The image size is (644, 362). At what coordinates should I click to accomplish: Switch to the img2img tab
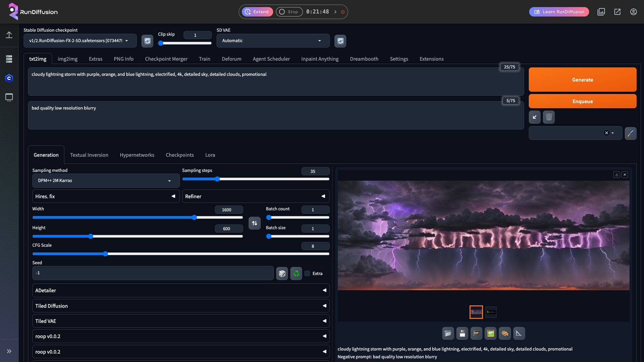tap(68, 59)
